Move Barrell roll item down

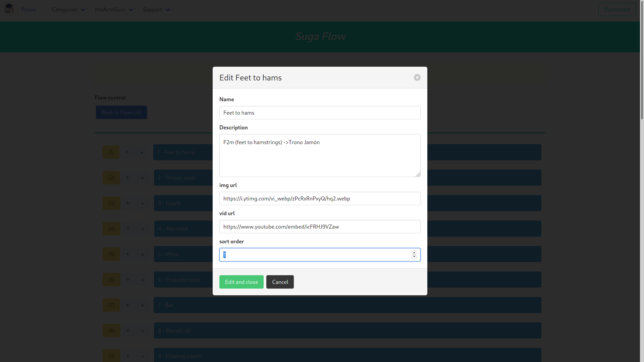pyautogui.click(x=143, y=331)
